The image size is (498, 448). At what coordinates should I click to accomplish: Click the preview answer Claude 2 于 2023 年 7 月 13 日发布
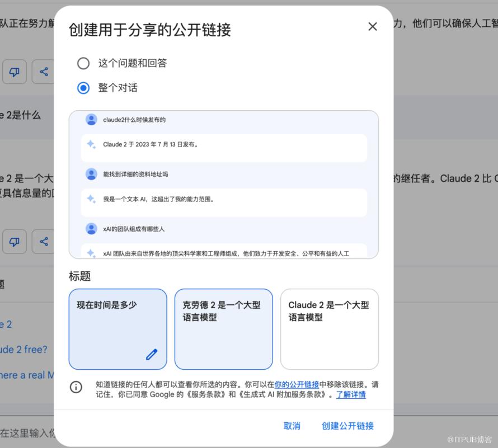tap(151, 144)
